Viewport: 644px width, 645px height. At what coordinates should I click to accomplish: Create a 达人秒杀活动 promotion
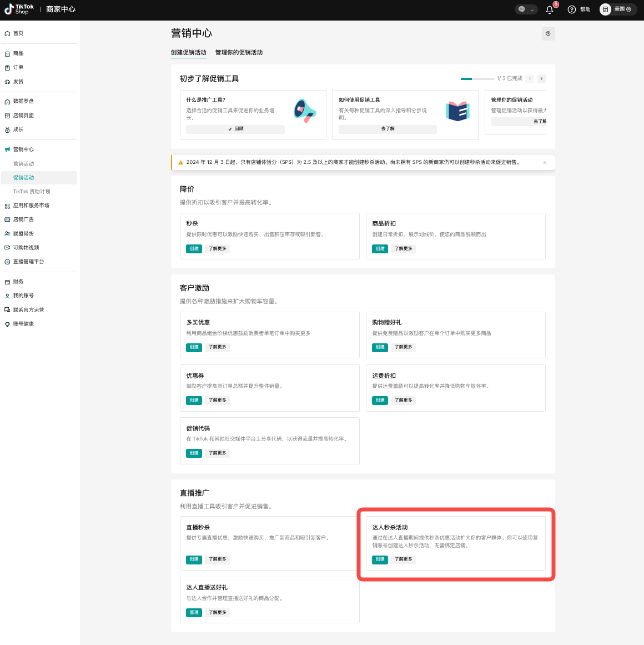[380, 559]
